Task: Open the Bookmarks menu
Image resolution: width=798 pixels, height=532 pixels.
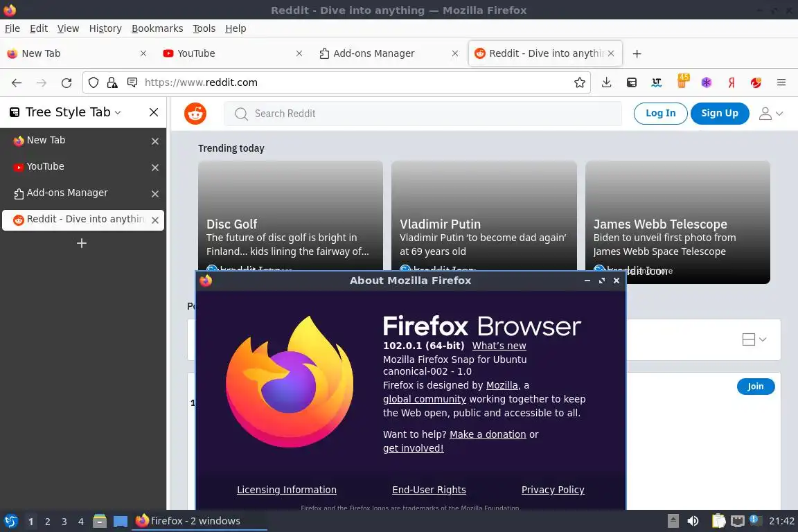Action: click(157, 28)
